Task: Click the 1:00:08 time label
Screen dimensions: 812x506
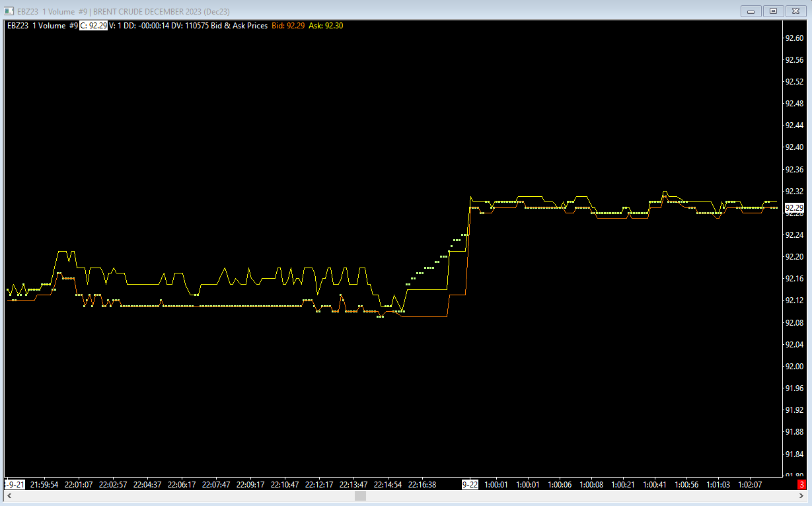Action: (591, 484)
